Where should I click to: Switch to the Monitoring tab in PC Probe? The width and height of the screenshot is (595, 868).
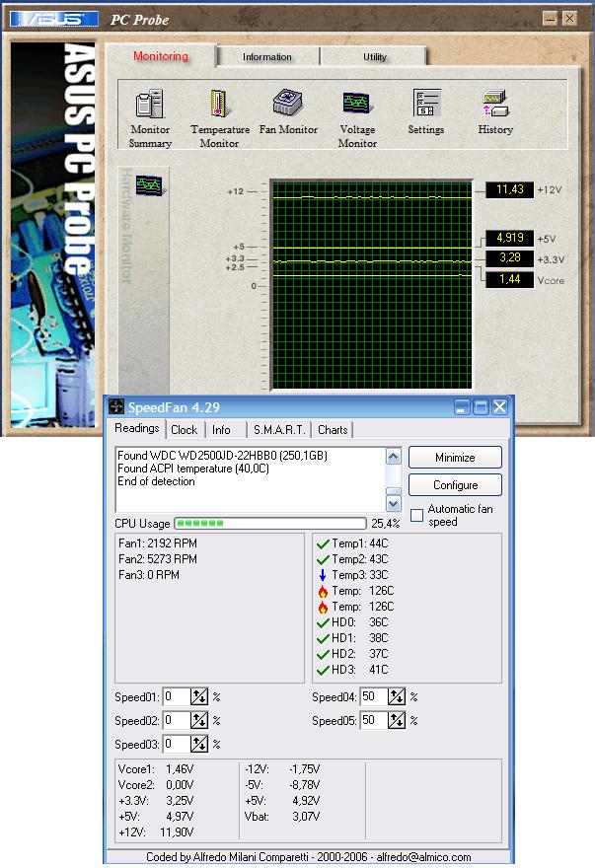tap(161, 56)
